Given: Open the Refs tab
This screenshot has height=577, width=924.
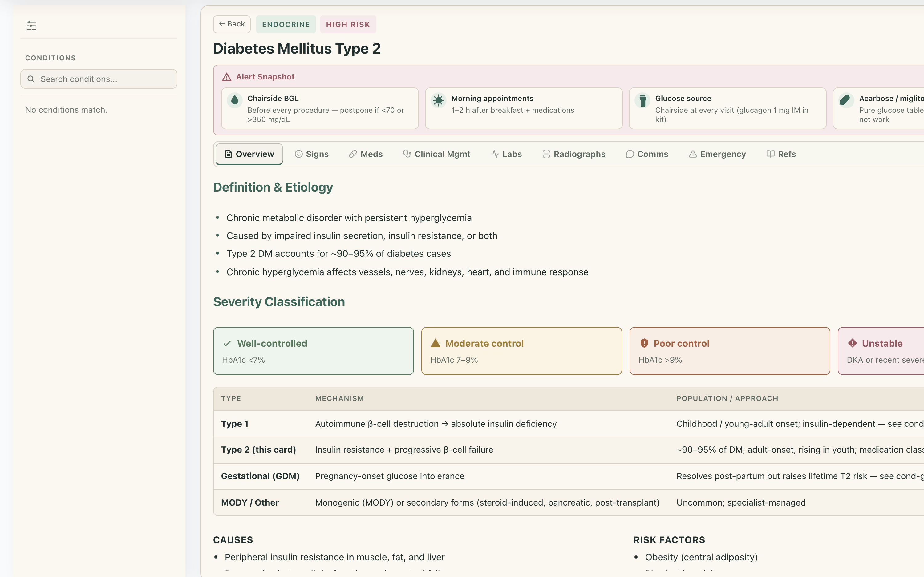Looking at the screenshot, I should [781, 154].
